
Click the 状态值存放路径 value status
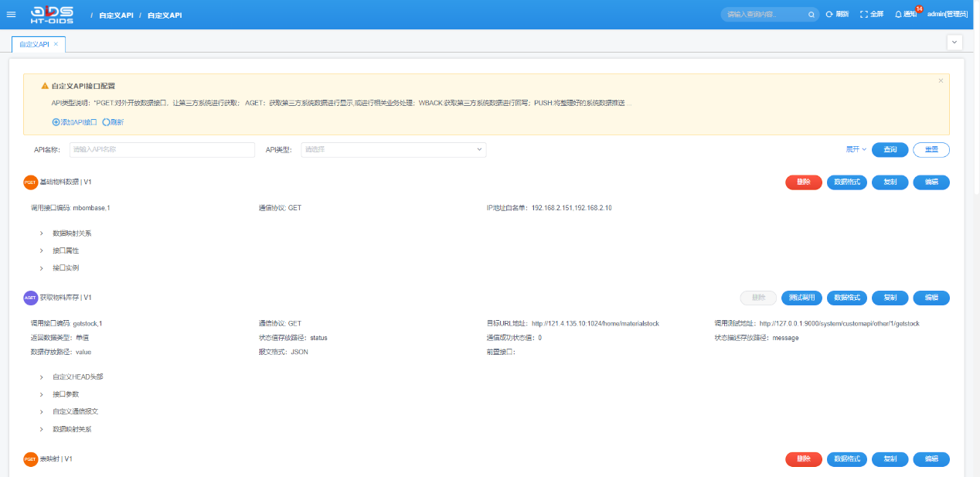(x=318, y=338)
